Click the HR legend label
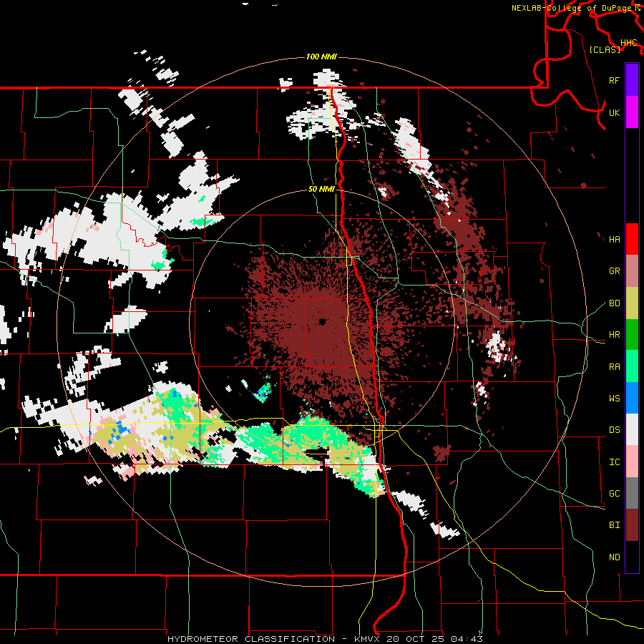This screenshot has height=644, width=644. (615, 335)
